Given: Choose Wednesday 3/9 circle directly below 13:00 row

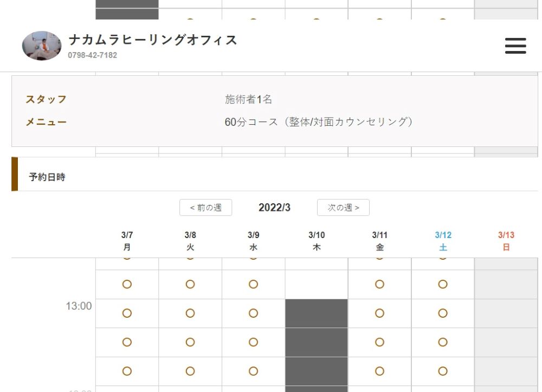Looking at the screenshot, I should (253, 342).
